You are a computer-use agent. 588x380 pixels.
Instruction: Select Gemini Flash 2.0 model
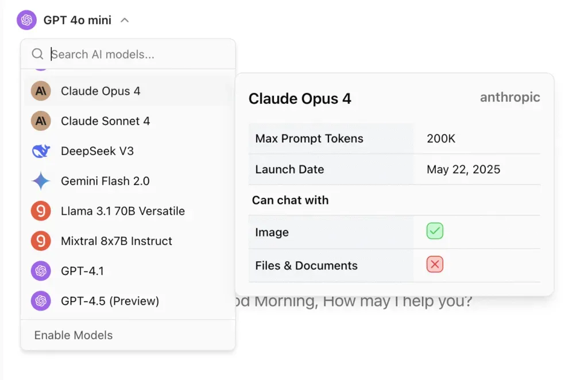(x=105, y=181)
